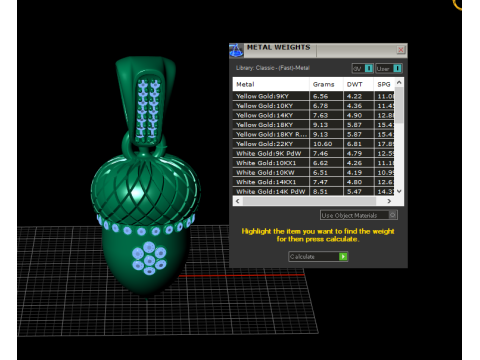Viewport: 480px width, 360px height.
Task: Close the Metal Weights panel
Action: point(401,50)
